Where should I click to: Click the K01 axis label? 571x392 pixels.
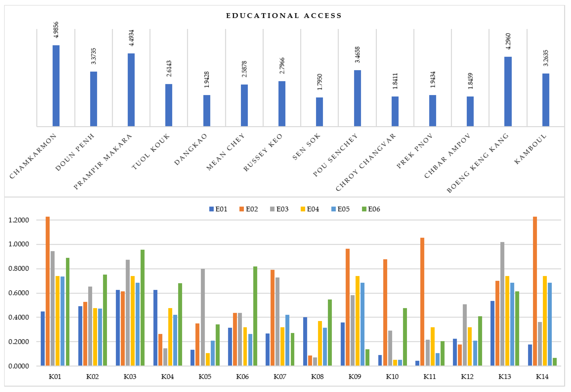tap(55, 377)
